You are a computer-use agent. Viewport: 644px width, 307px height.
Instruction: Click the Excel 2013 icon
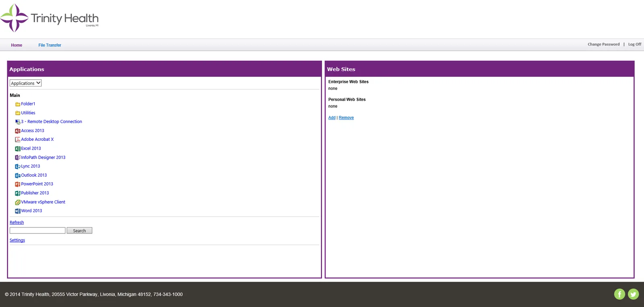[18, 148]
